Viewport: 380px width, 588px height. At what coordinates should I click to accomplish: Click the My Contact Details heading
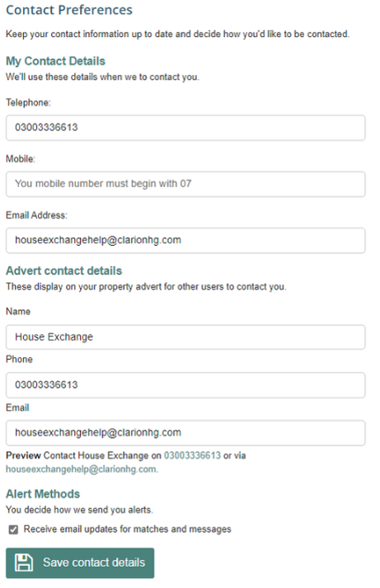click(x=55, y=61)
